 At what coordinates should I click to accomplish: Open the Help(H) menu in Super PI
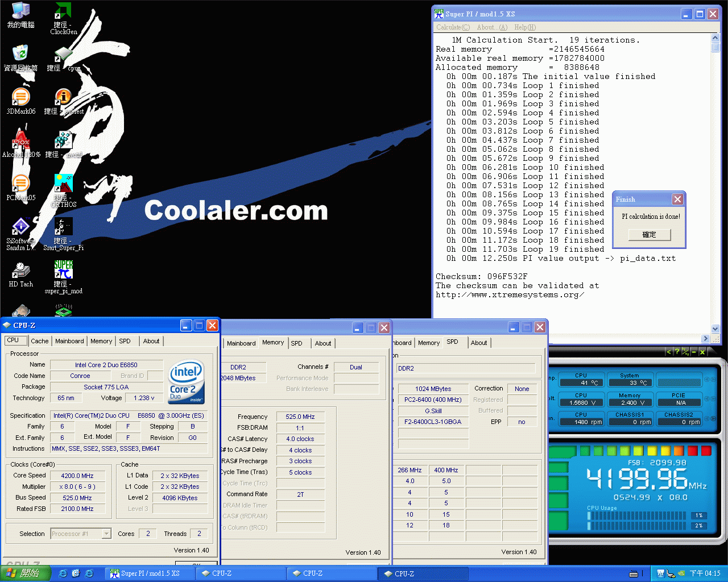(x=525, y=27)
